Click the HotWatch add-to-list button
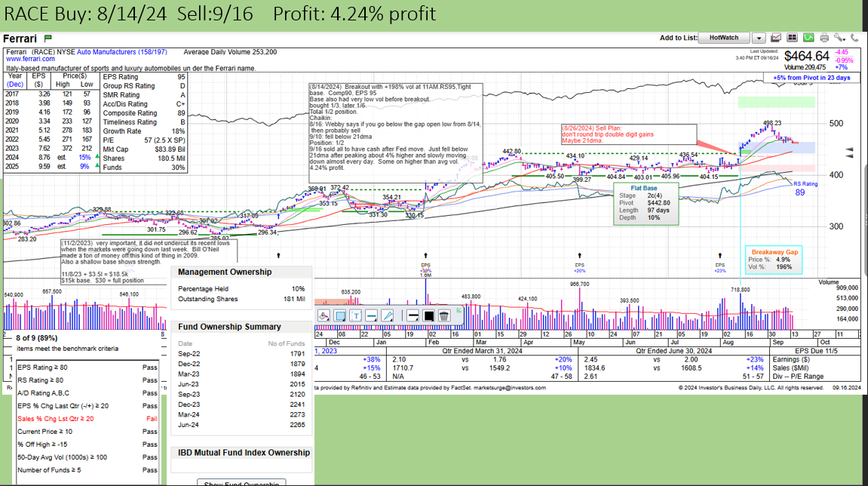The image size is (868, 486). pyautogui.click(x=723, y=38)
